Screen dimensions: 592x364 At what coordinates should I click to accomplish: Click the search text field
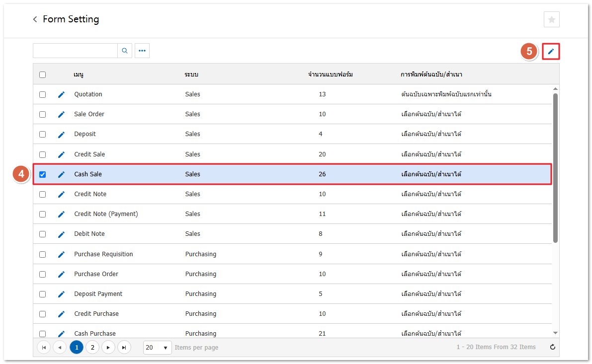(75, 51)
